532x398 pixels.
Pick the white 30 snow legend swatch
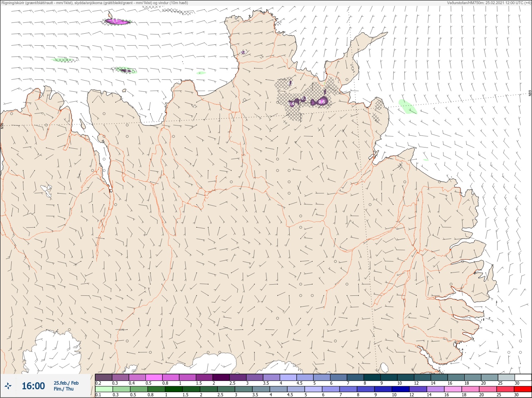(522, 377)
